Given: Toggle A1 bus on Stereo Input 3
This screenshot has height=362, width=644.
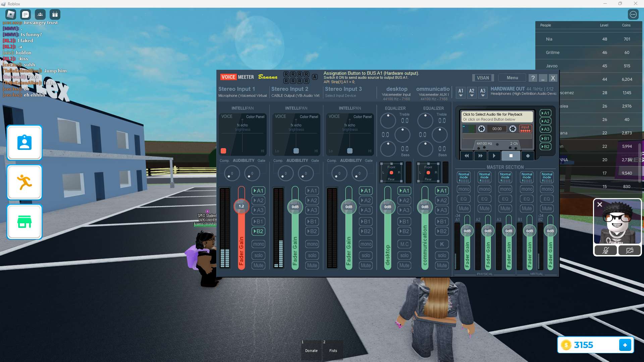Looking at the screenshot, I should (366, 191).
